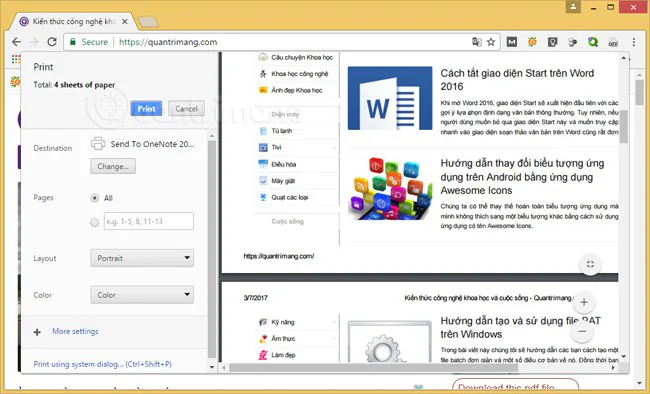The image size is (650, 394).
Task: Click 'Hướng dẫn thay đổi biểu tượng' headline
Action: pyautogui.click(x=522, y=177)
